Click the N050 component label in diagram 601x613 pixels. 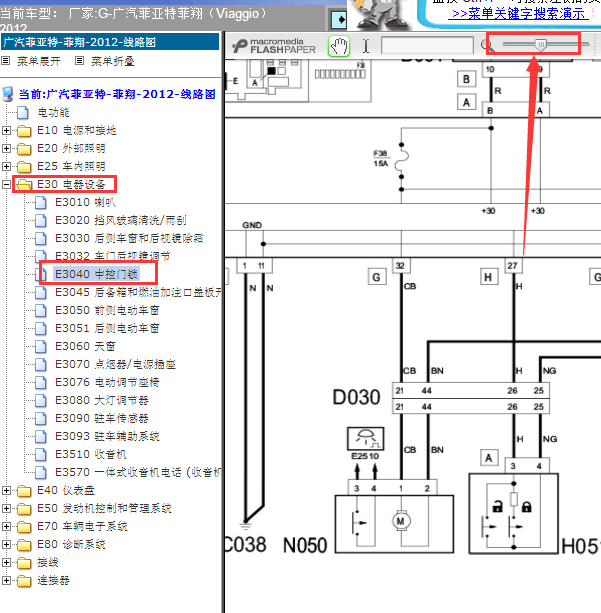point(305,545)
